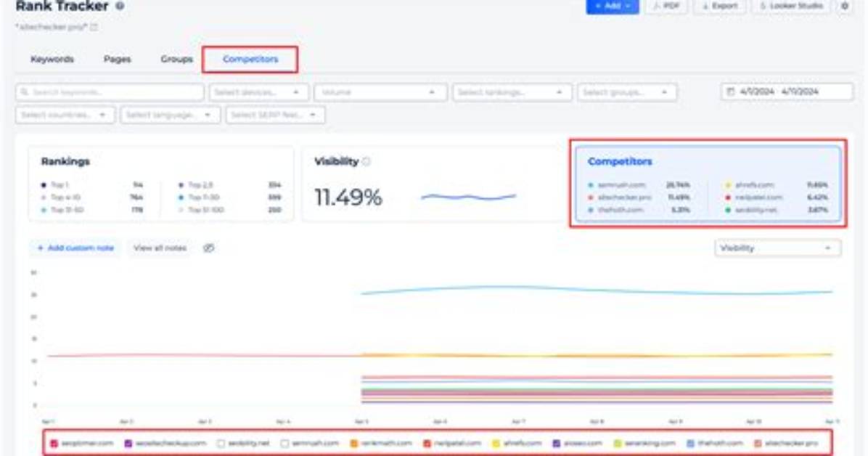Click thehoth.com in the Competitors card
Viewport: 868px width, 456px height.
[x=620, y=210]
